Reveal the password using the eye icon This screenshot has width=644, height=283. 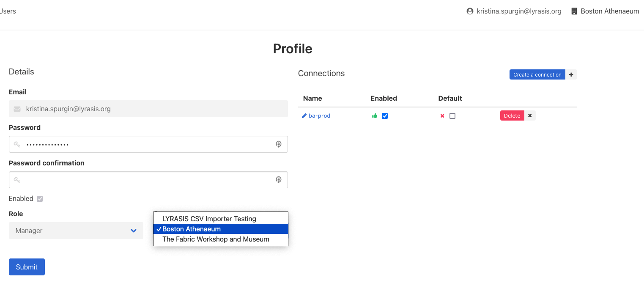click(x=279, y=144)
